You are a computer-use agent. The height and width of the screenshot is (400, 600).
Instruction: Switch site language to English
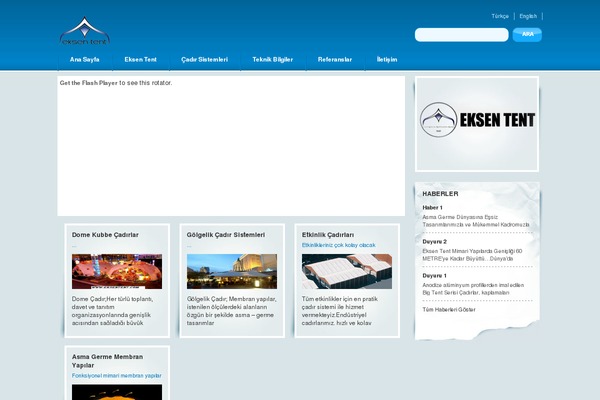[528, 16]
